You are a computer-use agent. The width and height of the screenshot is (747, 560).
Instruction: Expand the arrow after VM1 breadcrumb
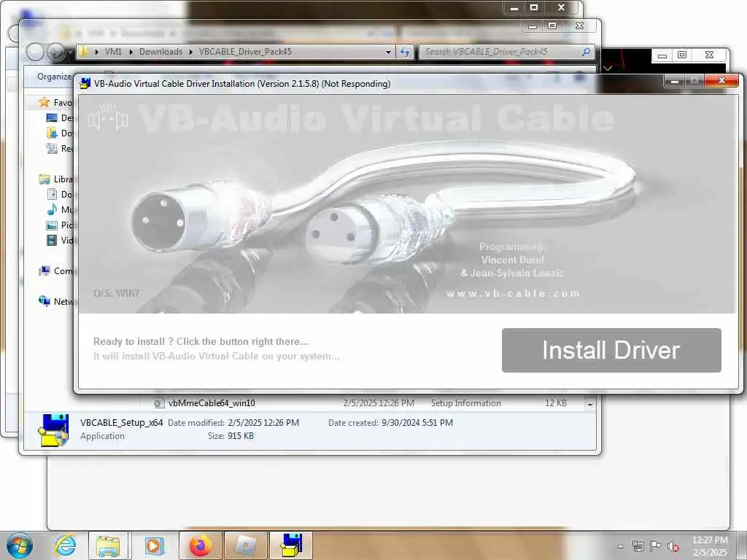coord(131,52)
